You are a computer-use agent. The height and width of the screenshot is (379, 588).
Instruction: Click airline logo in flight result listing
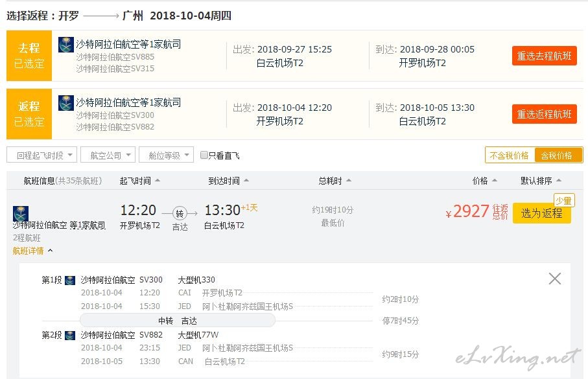(21, 213)
